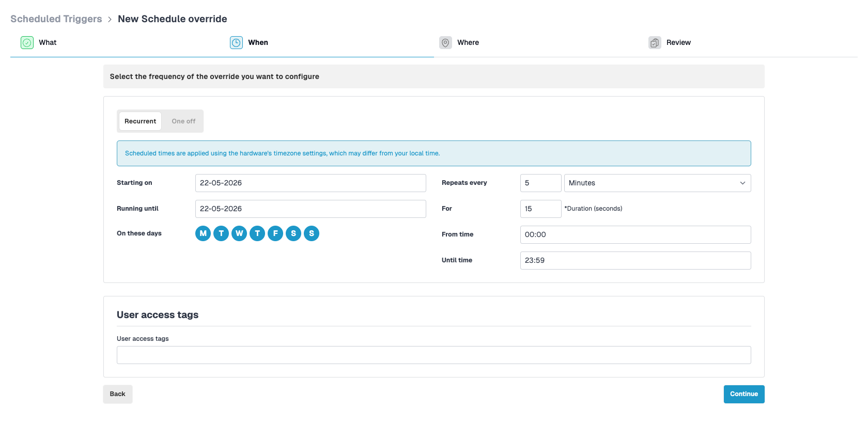Click the blue timezone notice 'Scheduled times are applied…'
868x425 pixels.
coord(434,153)
